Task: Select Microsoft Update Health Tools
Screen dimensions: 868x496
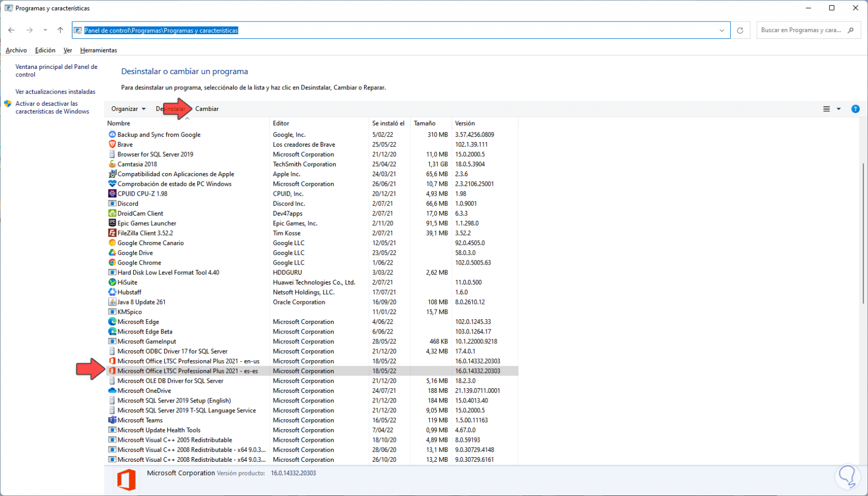Action: pyautogui.click(x=312, y=430)
